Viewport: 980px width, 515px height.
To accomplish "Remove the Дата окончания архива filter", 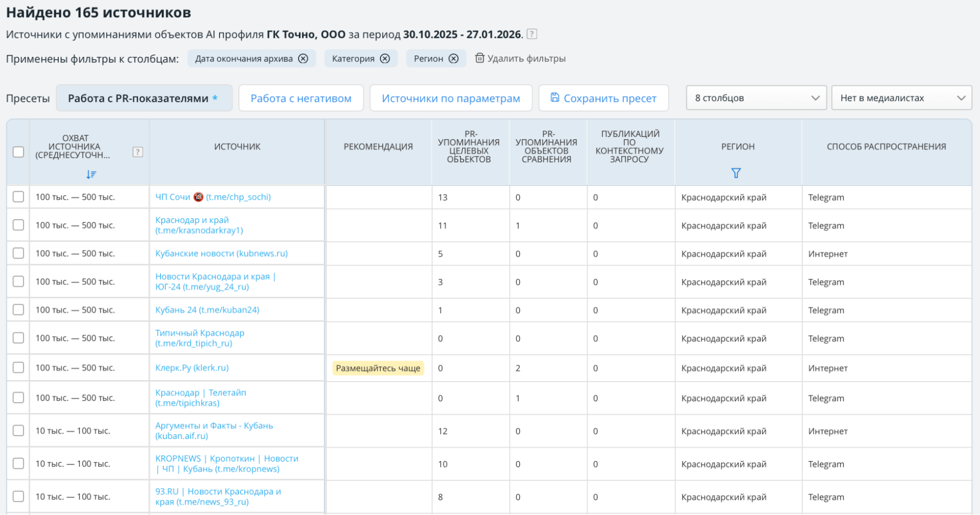I will click(x=303, y=59).
